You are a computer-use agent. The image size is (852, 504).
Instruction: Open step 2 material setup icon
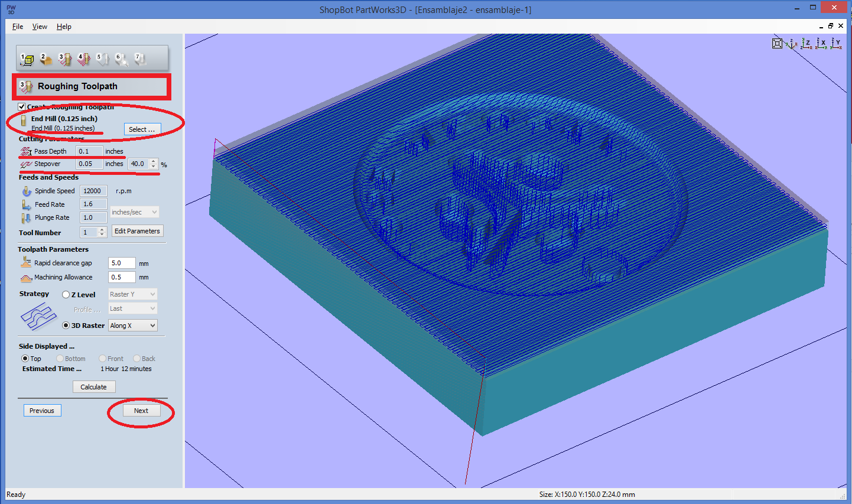click(x=45, y=59)
